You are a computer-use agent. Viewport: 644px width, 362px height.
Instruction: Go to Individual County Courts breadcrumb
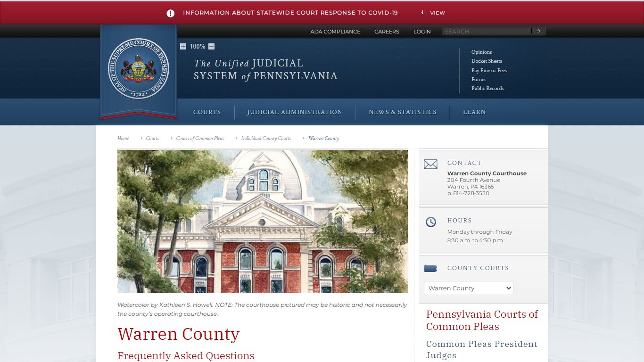[x=266, y=138]
